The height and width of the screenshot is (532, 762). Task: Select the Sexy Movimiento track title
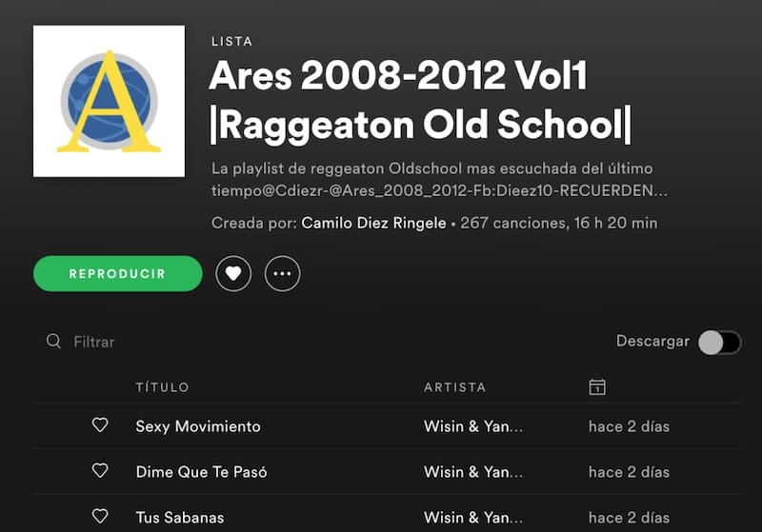(x=198, y=426)
